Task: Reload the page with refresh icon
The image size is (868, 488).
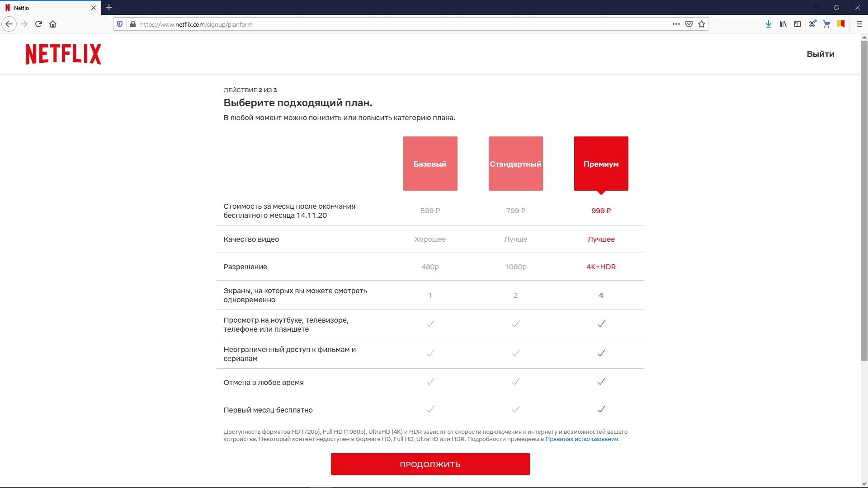Action: pyautogui.click(x=38, y=24)
